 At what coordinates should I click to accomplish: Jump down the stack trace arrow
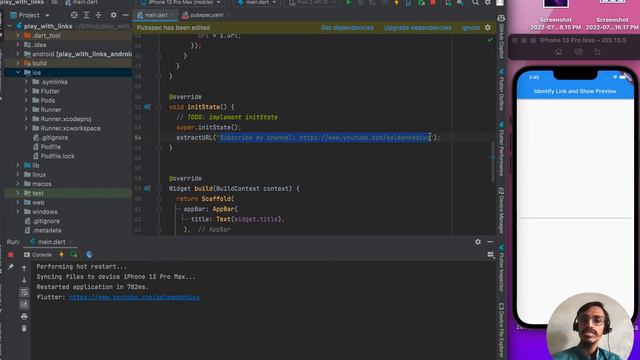pos(24,280)
